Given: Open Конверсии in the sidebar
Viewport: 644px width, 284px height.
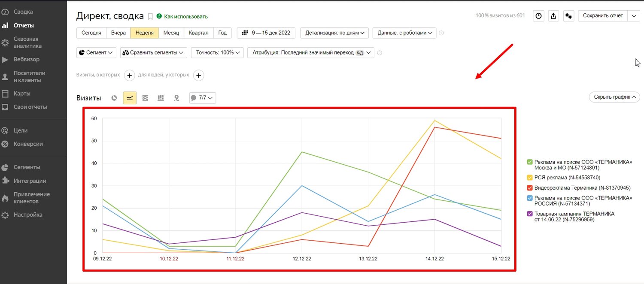Looking at the screenshot, I should point(28,144).
